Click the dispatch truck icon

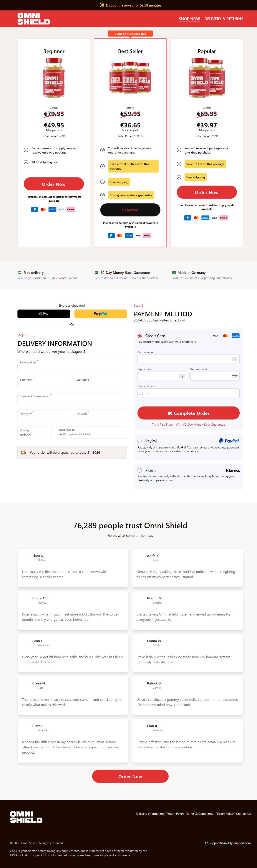(x=23, y=453)
